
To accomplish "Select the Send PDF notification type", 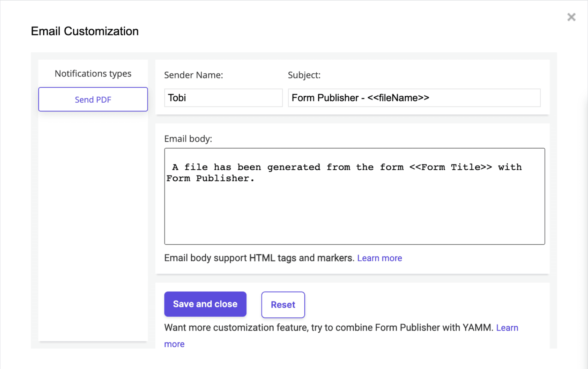I will (93, 99).
